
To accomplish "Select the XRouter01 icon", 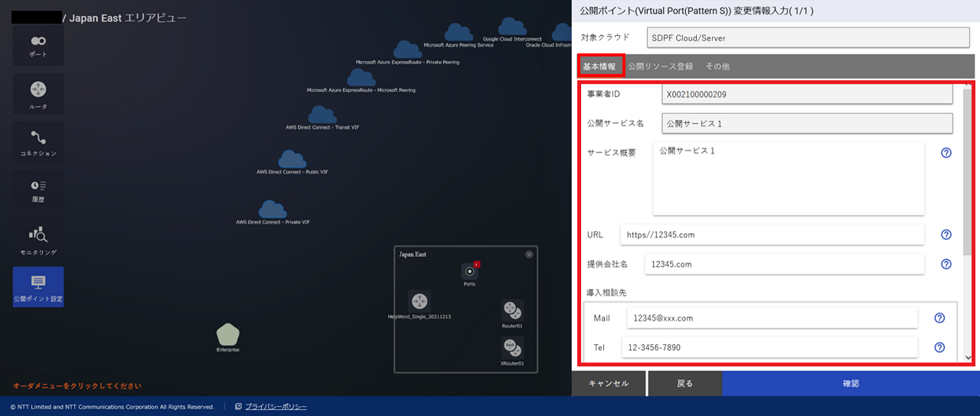I will 512,349.
